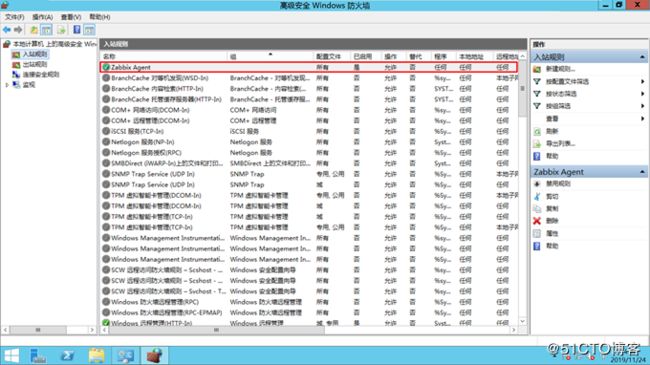Toggle the show/hide action pane toolbar icon
This screenshot has width=650, height=365.
click(89, 30)
